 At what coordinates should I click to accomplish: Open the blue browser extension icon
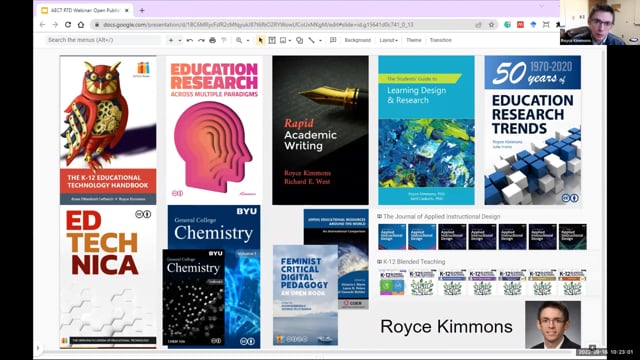[x=533, y=25]
